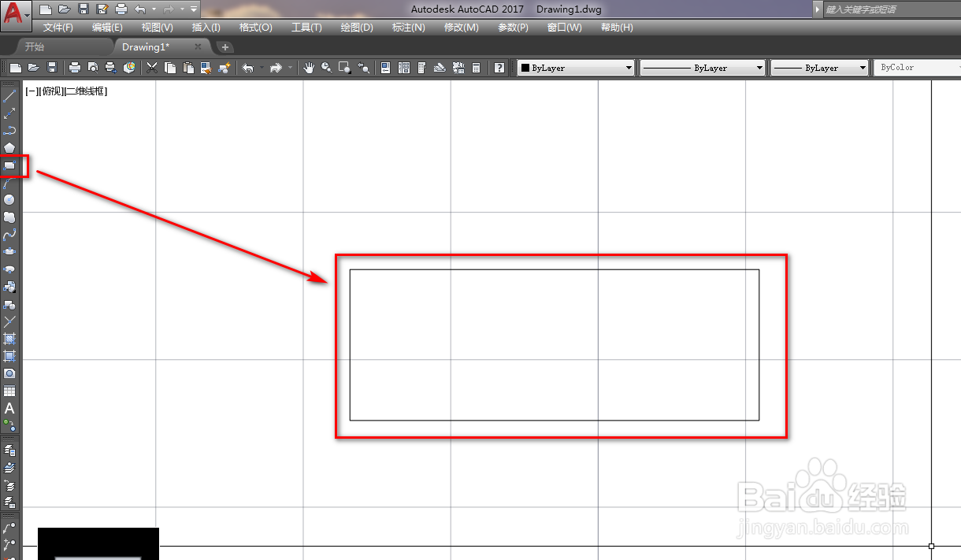This screenshot has width=961, height=560.
Task: Open the 标注(N) menu
Action: tap(408, 28)
